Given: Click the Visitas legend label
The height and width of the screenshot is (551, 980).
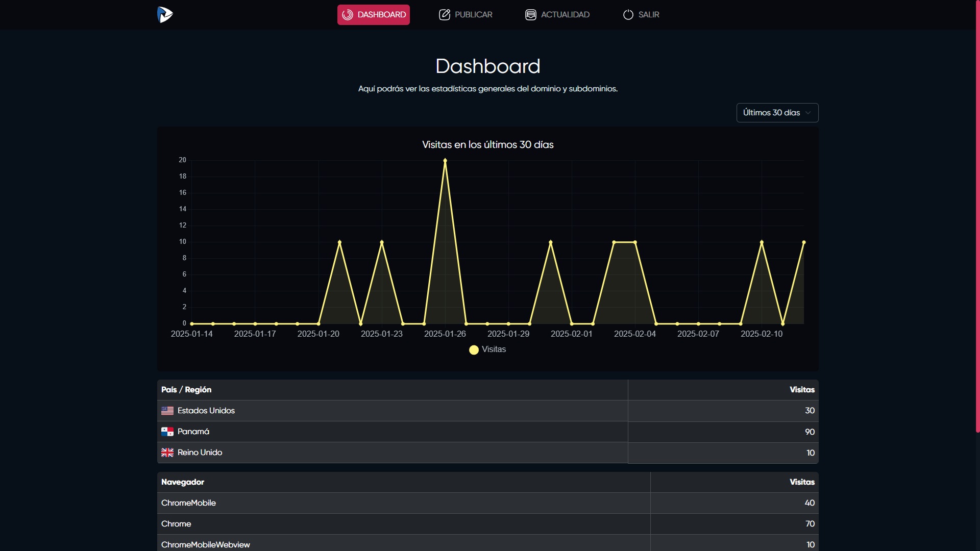Looking at the screenshot, I should coord(494,349).
